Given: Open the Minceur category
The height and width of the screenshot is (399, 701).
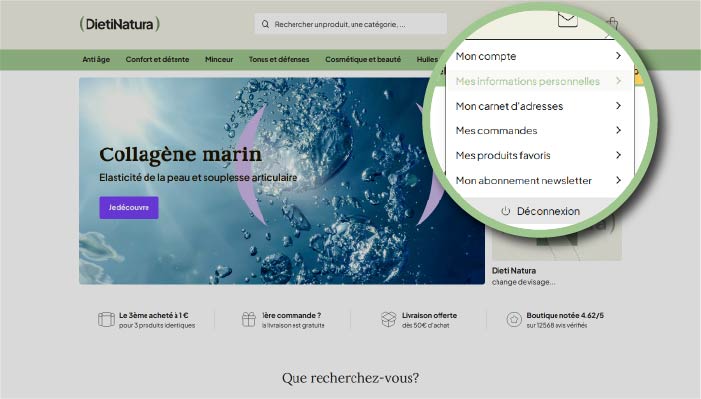Looking at the screenshot, I should tap(219, 59).
